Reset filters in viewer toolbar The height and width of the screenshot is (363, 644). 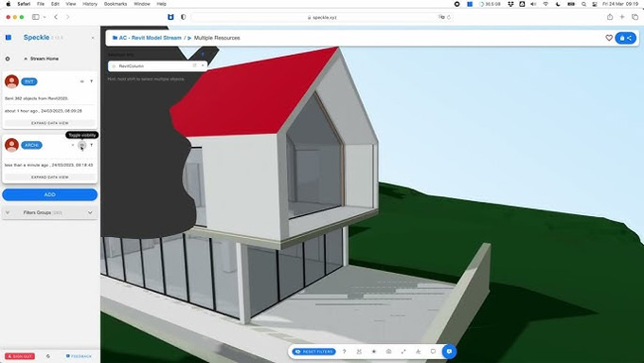tap(314, 352)
